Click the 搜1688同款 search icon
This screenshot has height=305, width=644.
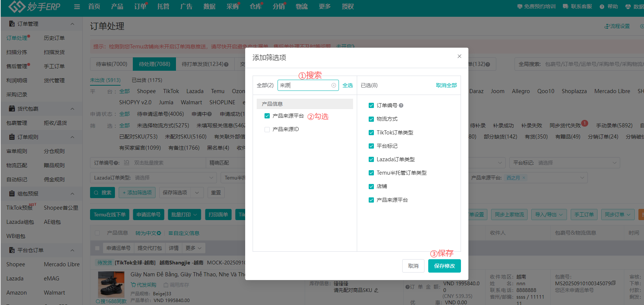point(98,301)
